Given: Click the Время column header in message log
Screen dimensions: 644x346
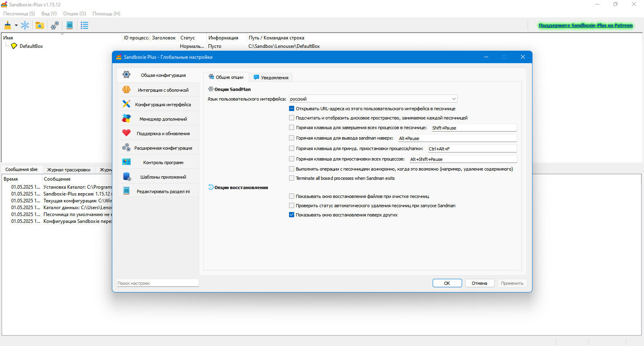Looking at the screenshot, I should [22, 179].
